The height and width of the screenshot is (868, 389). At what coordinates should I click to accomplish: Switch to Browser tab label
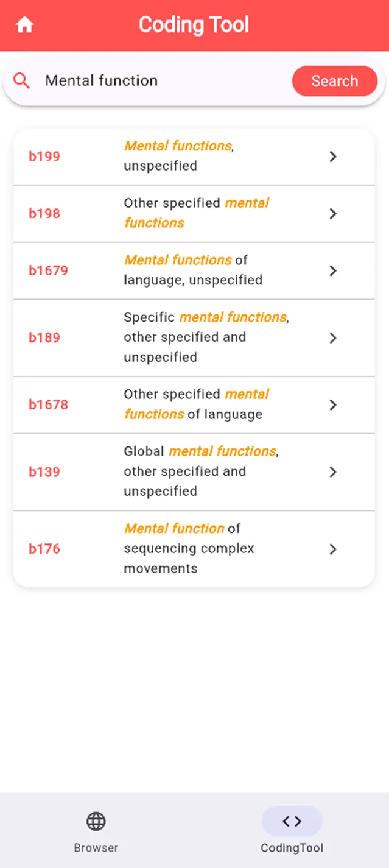click(x=96, y=848)
